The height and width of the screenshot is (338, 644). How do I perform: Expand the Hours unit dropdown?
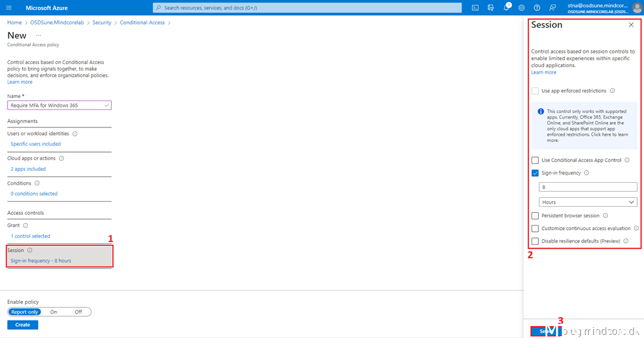tap(588, 202)
